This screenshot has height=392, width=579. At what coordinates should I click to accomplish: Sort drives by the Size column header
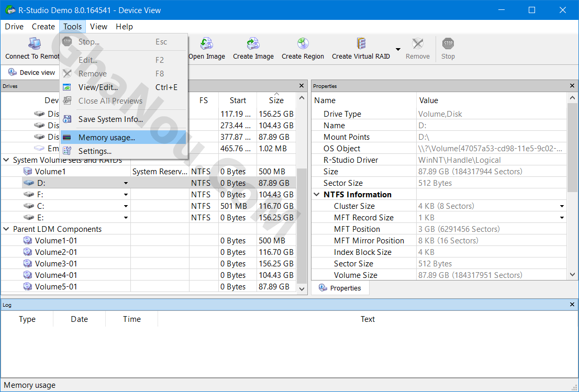click(276, 100)
